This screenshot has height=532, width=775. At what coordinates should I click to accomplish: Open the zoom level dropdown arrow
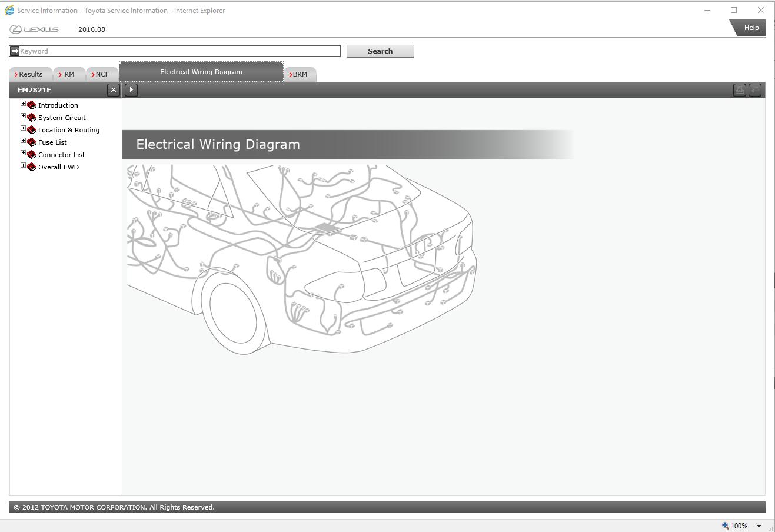coord(759,526)
